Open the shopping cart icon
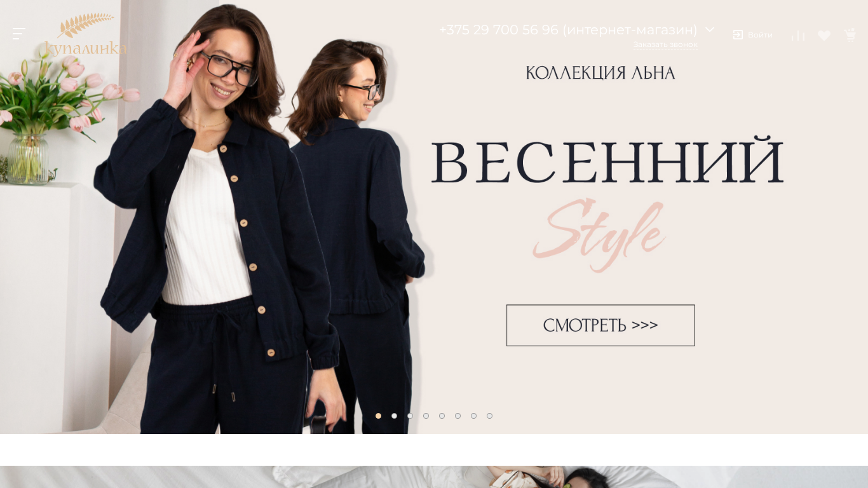868x488 pixels. pyautogui.click(x=850, y=35)
